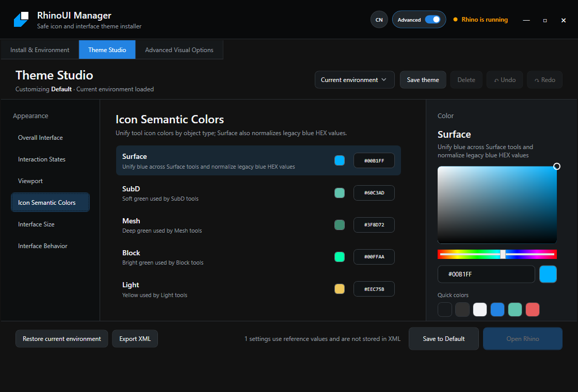Click the hue slider thumb
The height and width of the screenshot is (392, 578).
(503, 254)
